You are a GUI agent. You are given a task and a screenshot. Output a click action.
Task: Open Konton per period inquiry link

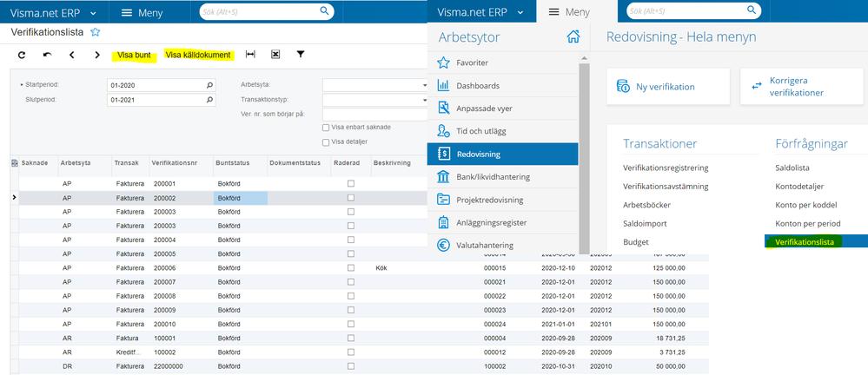pyautogui.click(x=808, y=223)
